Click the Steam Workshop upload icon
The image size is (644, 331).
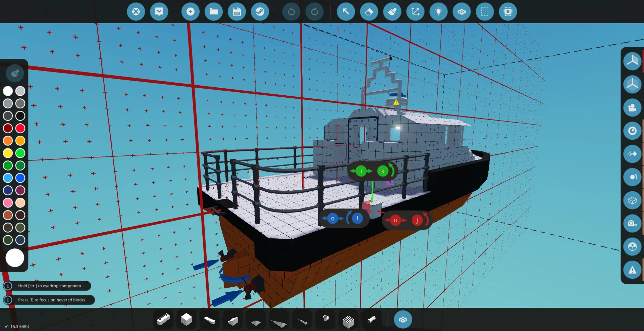click(260, 12)
